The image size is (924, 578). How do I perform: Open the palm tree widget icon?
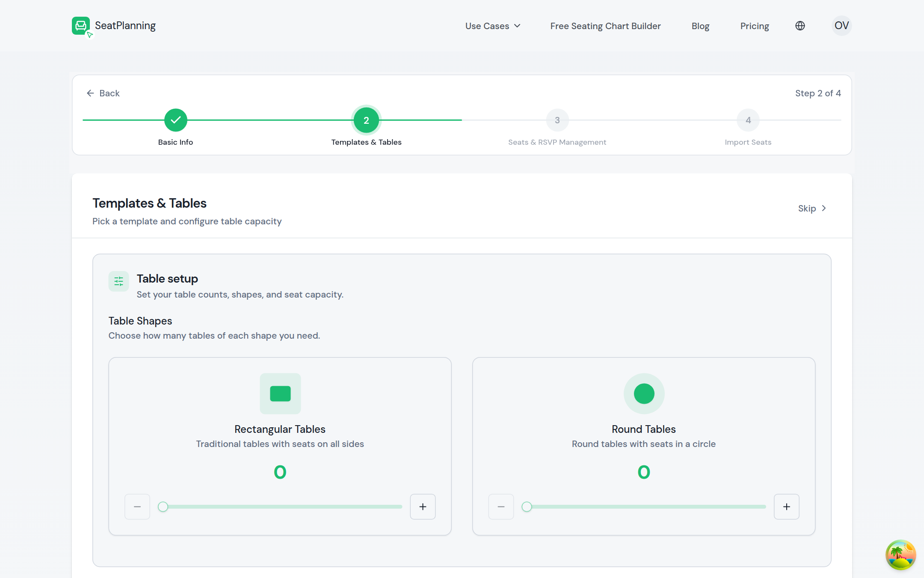pyautogui.click(x=900, y=554)
